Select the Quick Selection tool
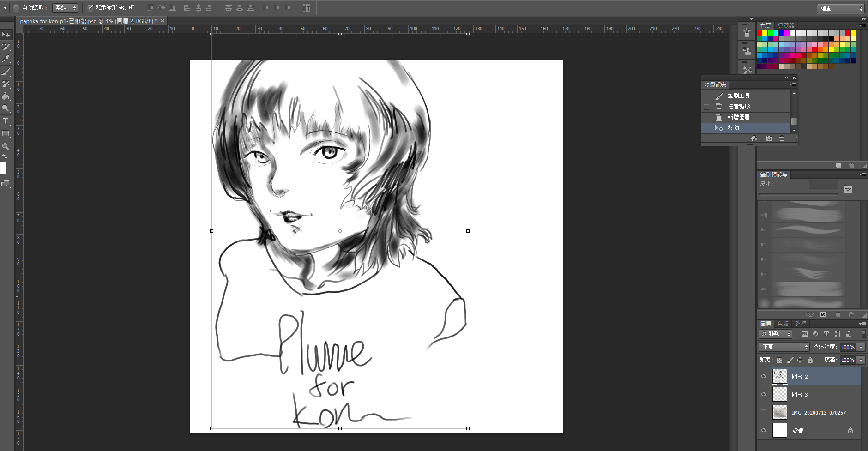The image size is (868, 451). (6, 47)
